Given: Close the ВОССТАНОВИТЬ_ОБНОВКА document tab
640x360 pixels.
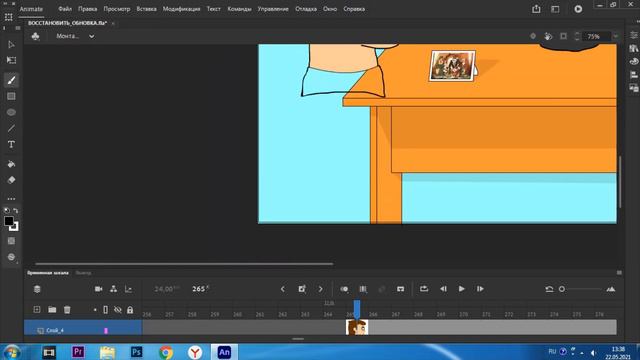Looking at the screenshot, I should click(x=113, y=23).
